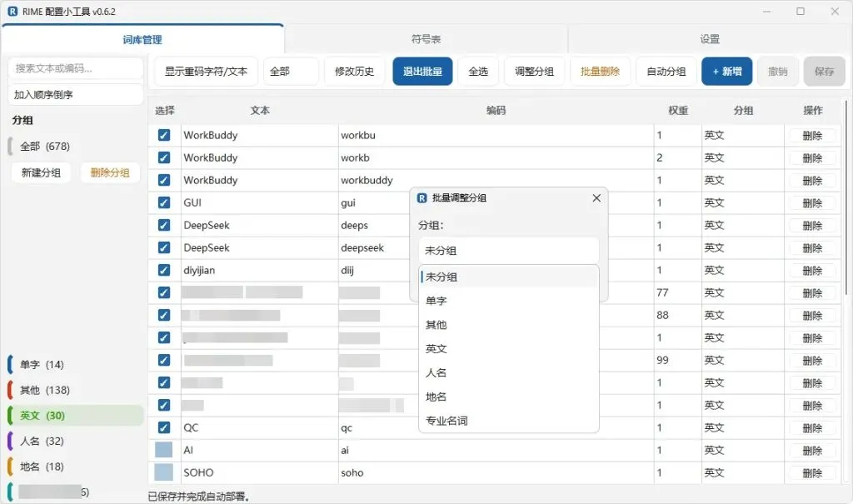Click the 保存 button
853x504 pixels.
[824, 72]
